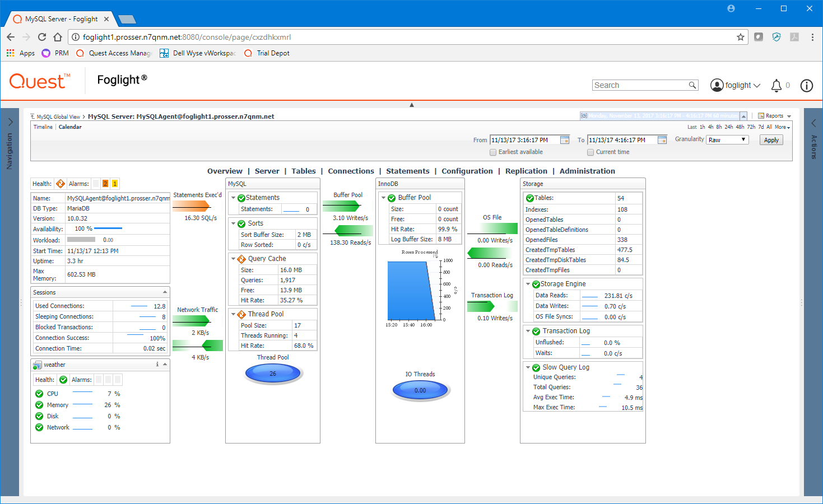
Task: Go to MySQL Global View breadcrumb
Action: point(58,117)
